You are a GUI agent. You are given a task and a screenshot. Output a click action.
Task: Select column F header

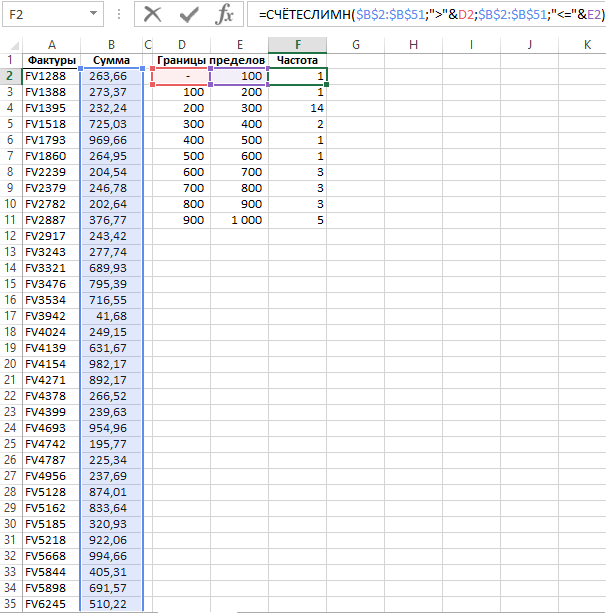[297, 45]
